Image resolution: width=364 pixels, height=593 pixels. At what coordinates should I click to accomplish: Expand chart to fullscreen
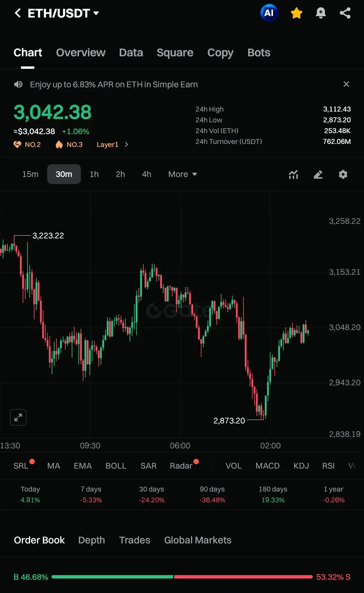(x=18, y=417)
